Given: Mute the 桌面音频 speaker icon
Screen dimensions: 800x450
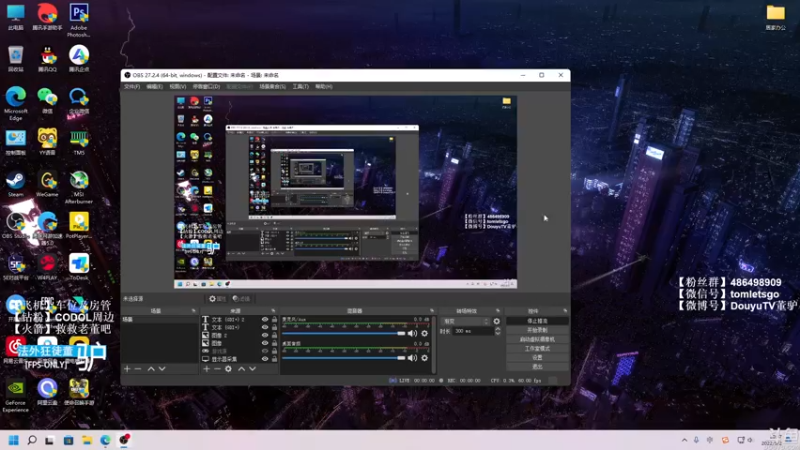Looking at the screenshot, I should pos(412,358).
